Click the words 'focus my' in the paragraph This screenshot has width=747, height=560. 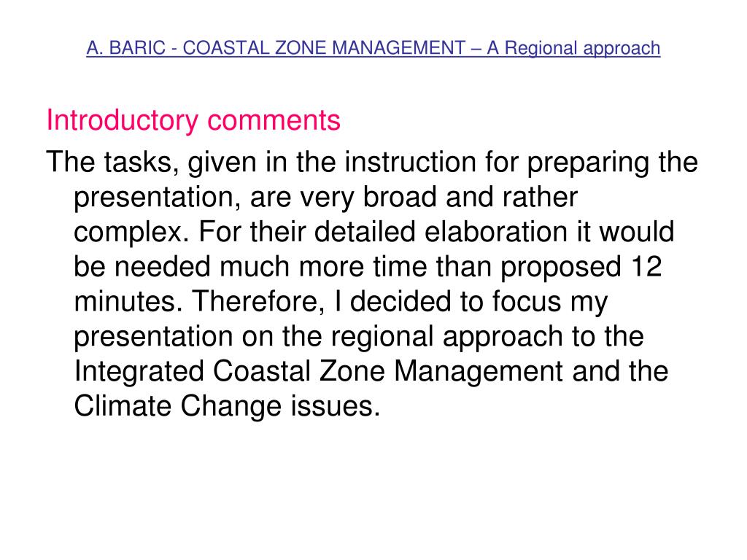tap(550, 302)
